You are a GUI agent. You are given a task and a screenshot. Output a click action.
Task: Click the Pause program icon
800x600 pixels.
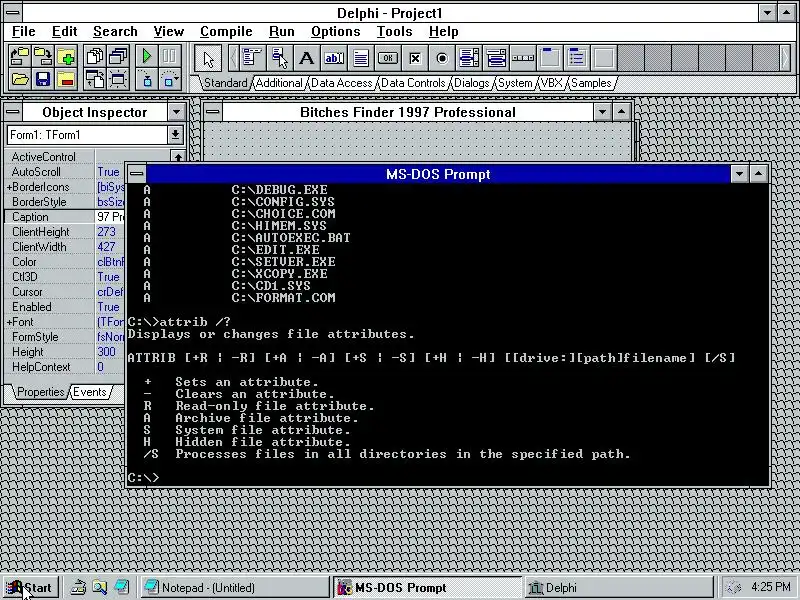(170, 56)
